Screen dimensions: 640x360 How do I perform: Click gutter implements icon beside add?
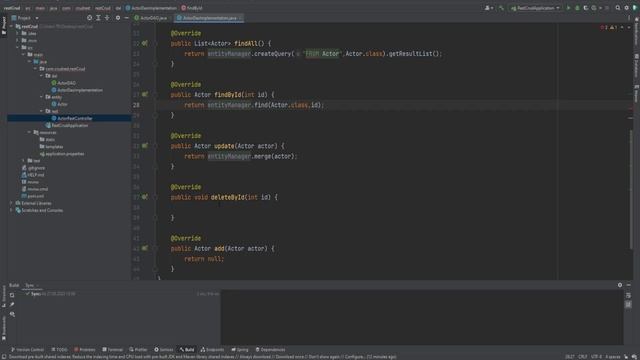coord(144,248)
